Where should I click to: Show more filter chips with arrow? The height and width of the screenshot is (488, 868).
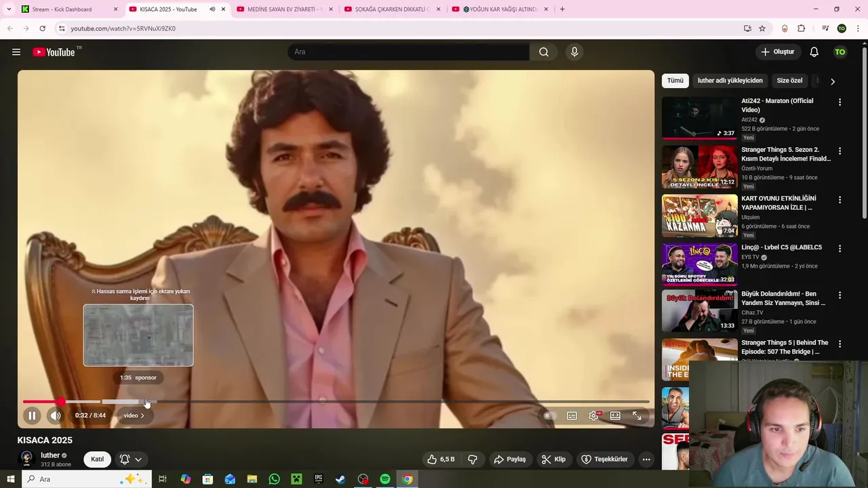[833, 81]
